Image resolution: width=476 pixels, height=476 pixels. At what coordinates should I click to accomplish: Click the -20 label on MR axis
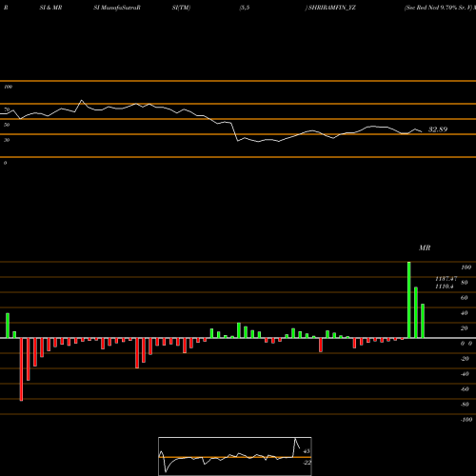pos(465,359)
